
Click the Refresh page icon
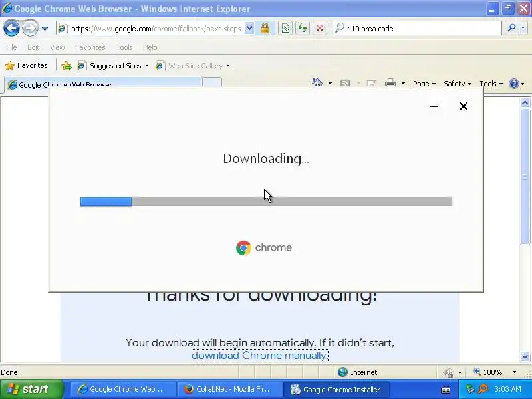[x=303, y=28]
